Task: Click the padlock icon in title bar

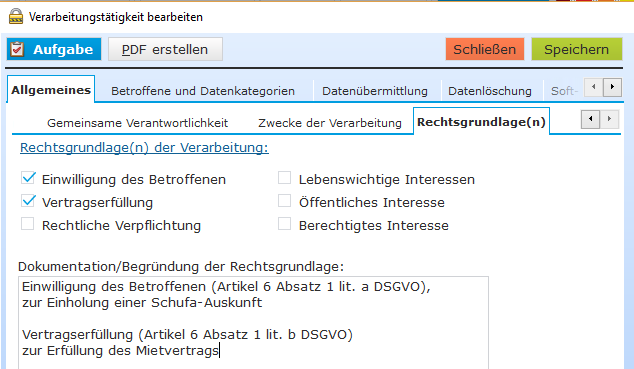Action: (16, 17)
